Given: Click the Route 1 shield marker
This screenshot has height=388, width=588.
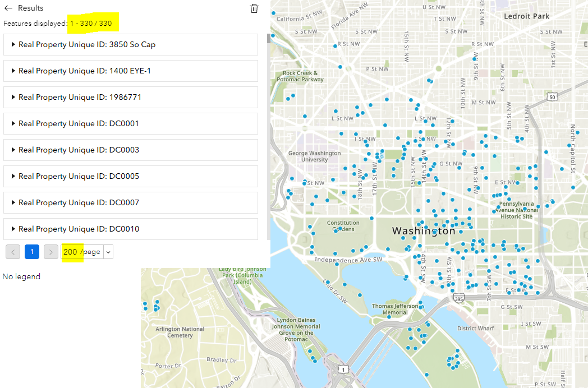Looking at the screenshot, I should point(343,368).
